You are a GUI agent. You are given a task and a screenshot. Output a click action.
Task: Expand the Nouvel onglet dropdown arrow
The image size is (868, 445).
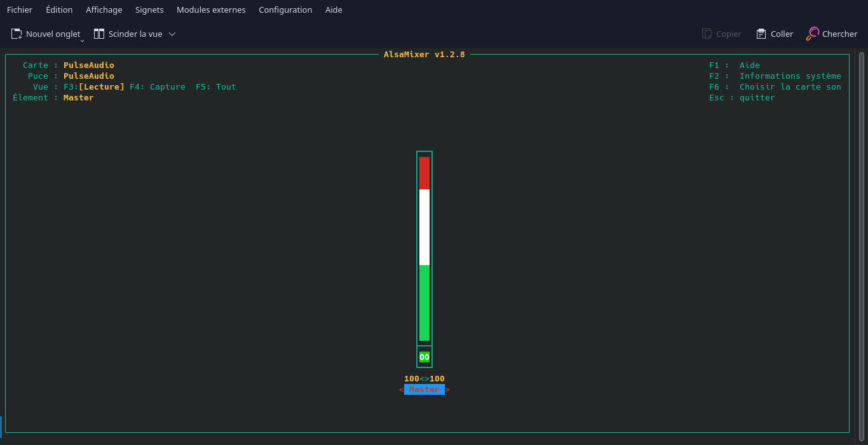(x=82, y=41)
